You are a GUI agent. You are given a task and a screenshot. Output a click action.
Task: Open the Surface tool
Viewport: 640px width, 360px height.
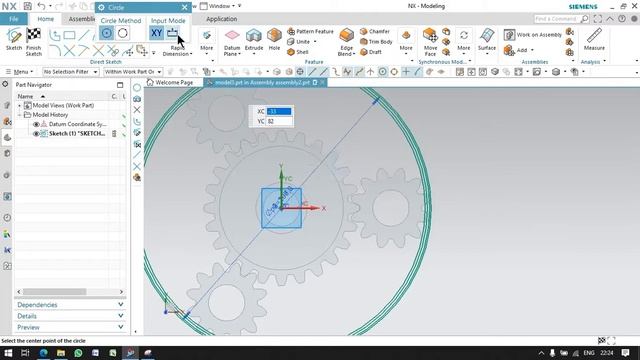487,40
